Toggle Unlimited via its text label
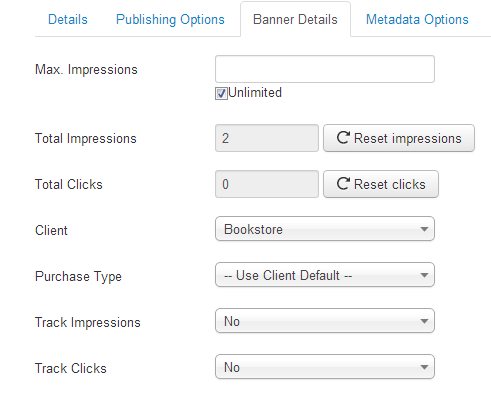Image resolution: width=491 pixels, height=396 pixels. tap(255, 92)
